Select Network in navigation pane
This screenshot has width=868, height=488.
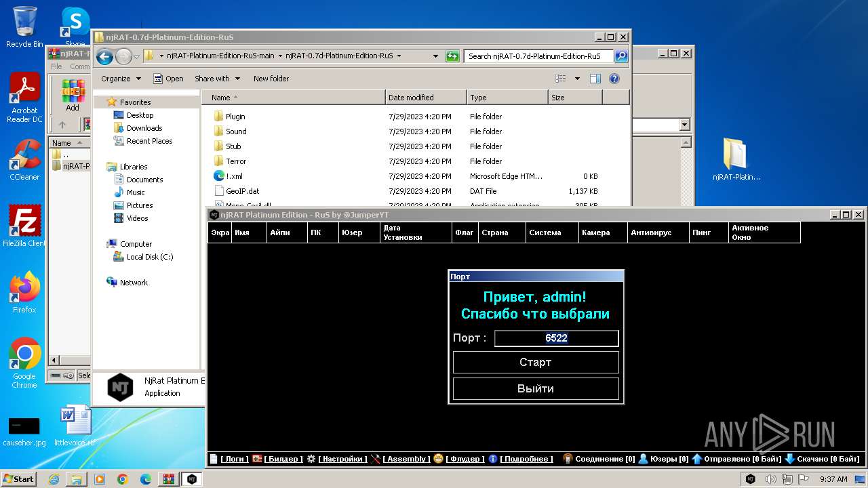pos(134,283)
